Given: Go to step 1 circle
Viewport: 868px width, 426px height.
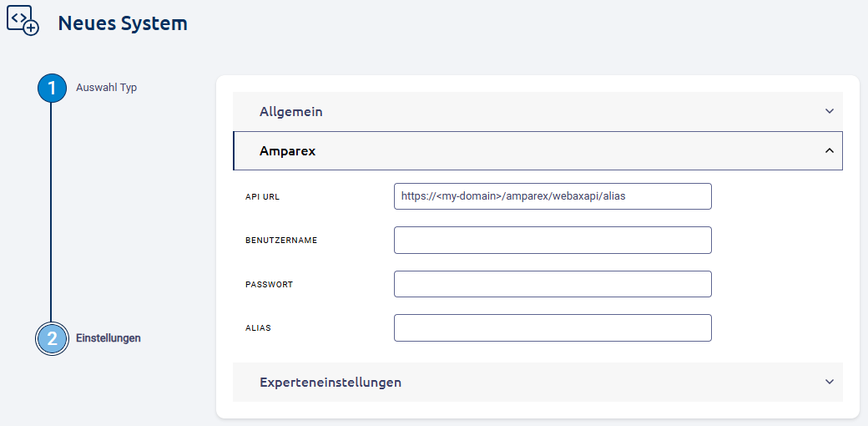Looking at the screenshot, I should tap(52, 88).
